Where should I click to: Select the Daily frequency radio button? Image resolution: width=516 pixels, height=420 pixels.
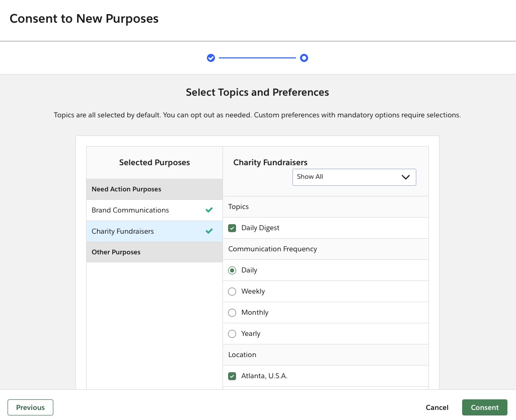[232, 270]
